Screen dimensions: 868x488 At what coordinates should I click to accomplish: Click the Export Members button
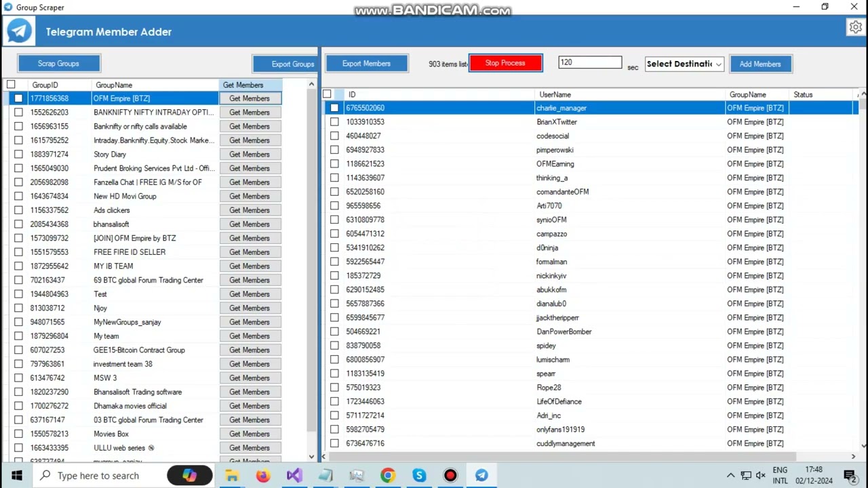click(366, 64)
